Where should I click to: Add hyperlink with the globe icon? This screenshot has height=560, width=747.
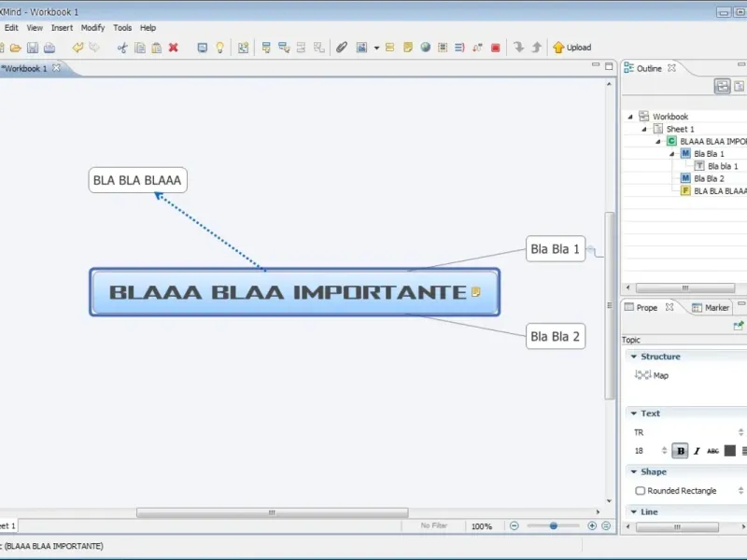pyautogui.click(x=426, y=48)
